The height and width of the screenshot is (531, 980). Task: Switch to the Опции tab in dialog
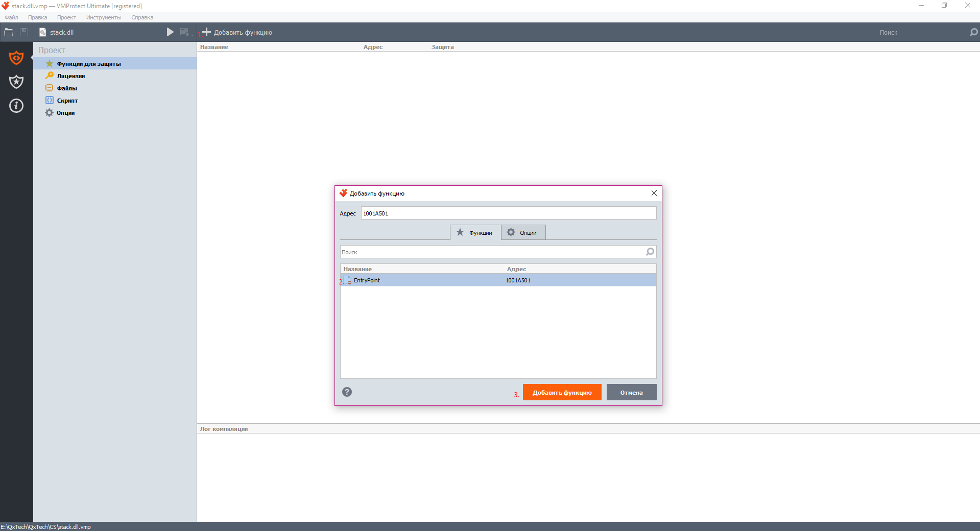point(523,232)
